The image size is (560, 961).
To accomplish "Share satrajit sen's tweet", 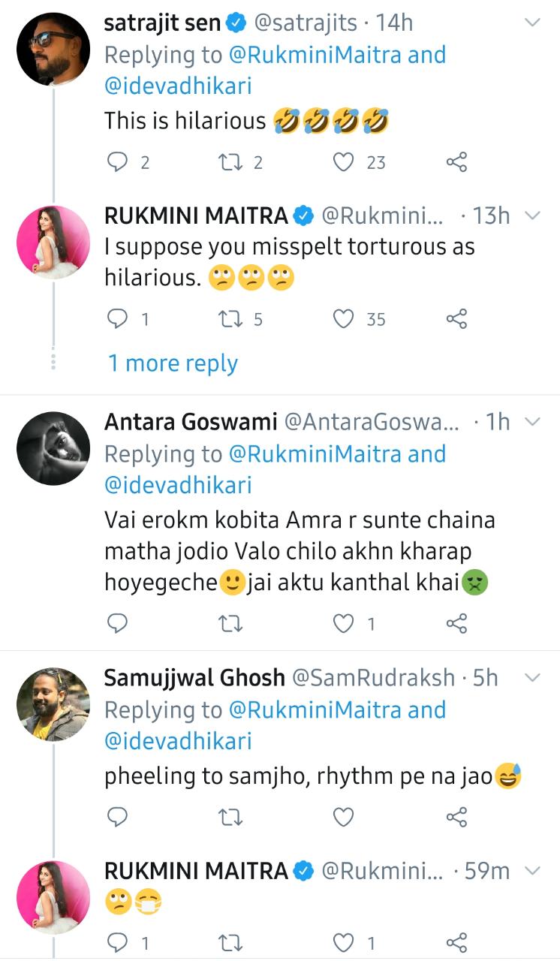I will (x=456, y=161).
